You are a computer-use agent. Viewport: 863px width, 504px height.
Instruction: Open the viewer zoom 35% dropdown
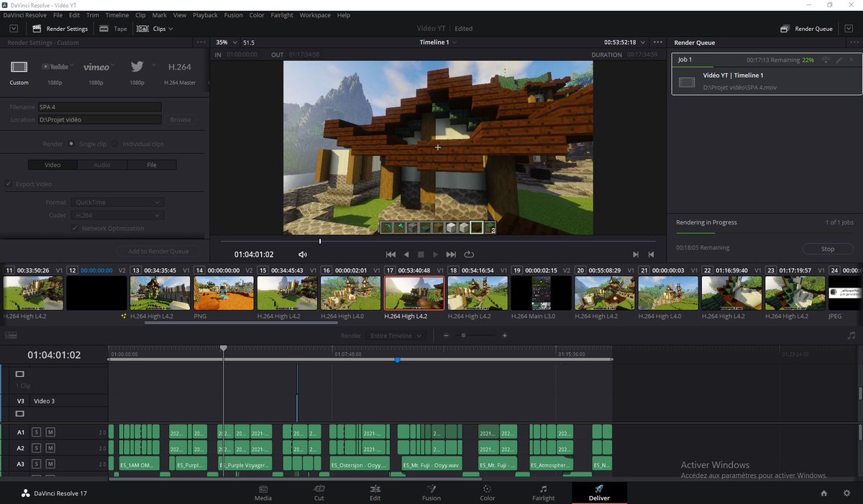[x=225, y=42]
